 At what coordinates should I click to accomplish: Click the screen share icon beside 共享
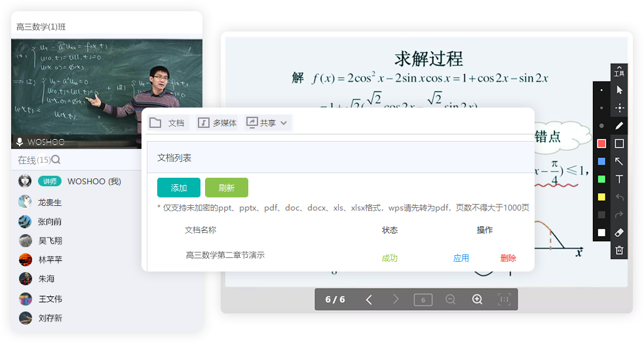pyautogui.click(x=252, y=122)
